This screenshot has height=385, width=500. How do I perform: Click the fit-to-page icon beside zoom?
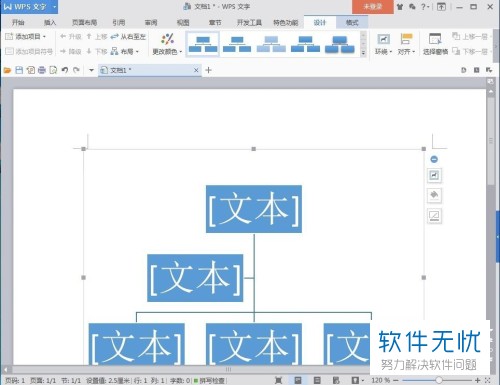click(x=487, y=380)
